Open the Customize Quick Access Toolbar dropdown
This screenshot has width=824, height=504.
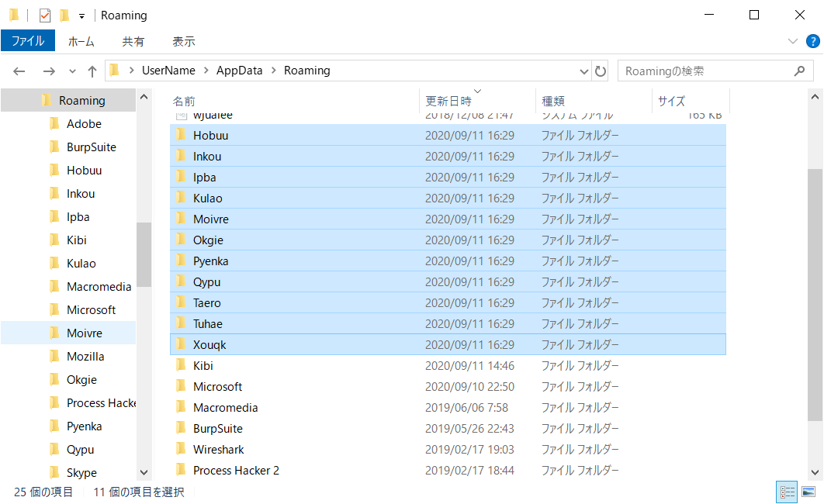point(82,16)
